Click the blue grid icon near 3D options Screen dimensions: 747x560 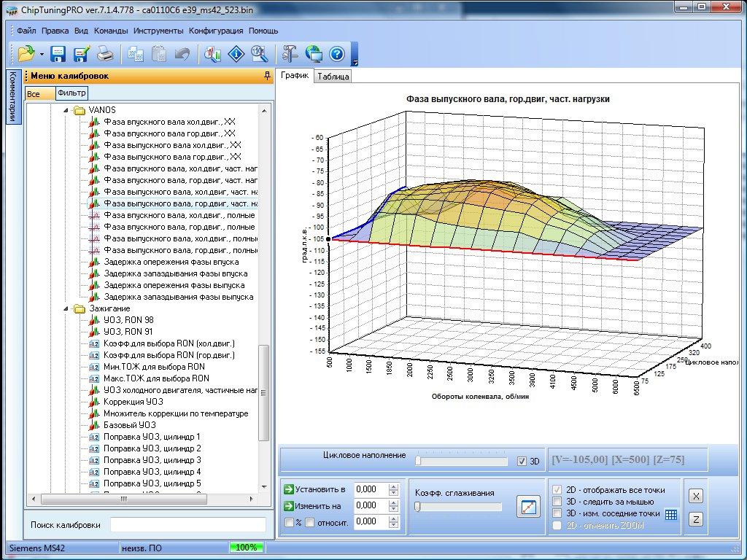[671, 514]
